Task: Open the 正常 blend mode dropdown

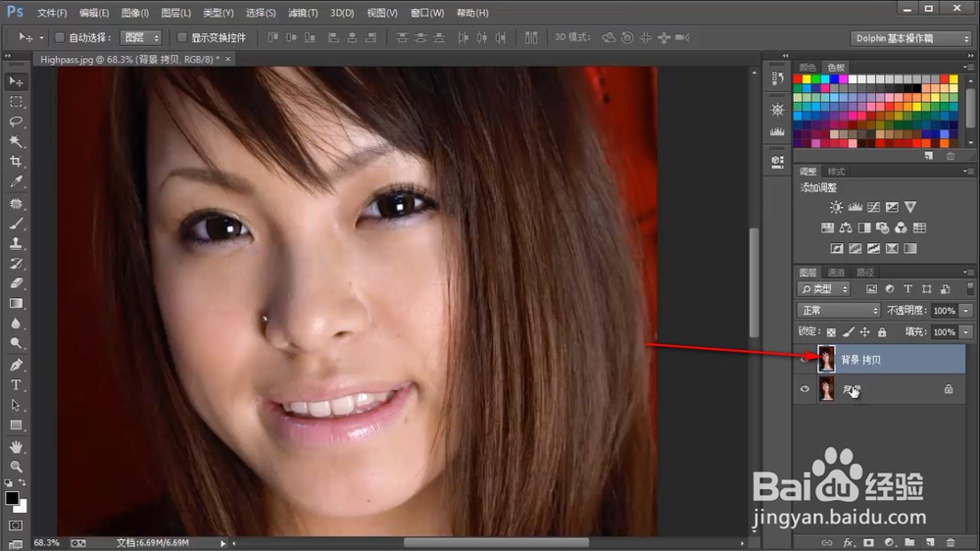Action: pos(839,310)
